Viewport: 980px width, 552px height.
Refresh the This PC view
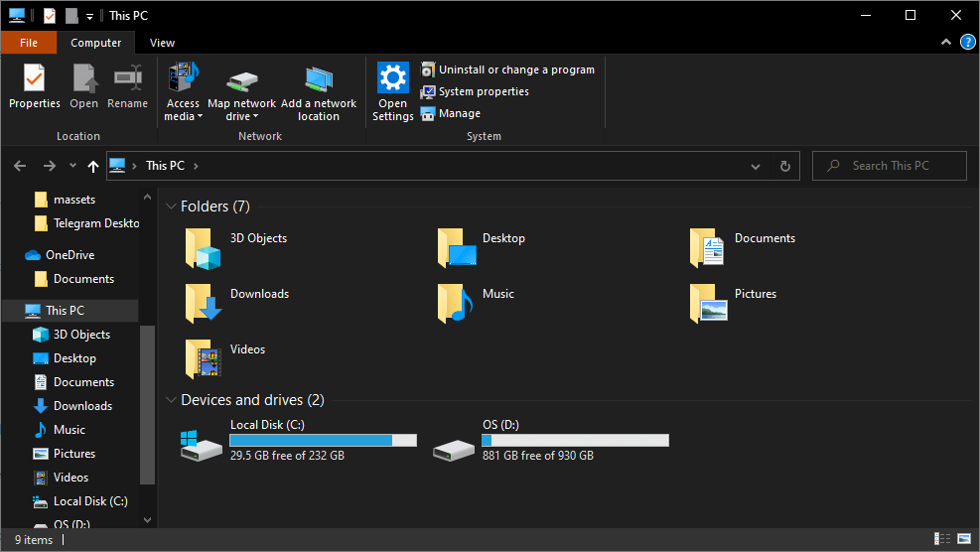[x=785, y=166]
